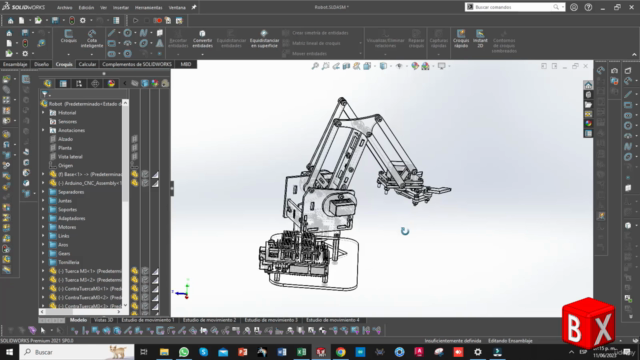Expand the Separadores folder

[x=43, y=192]
